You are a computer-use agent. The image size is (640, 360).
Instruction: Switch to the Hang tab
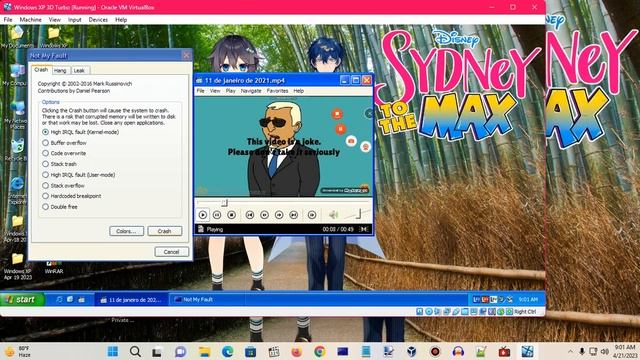click(60, 71)
